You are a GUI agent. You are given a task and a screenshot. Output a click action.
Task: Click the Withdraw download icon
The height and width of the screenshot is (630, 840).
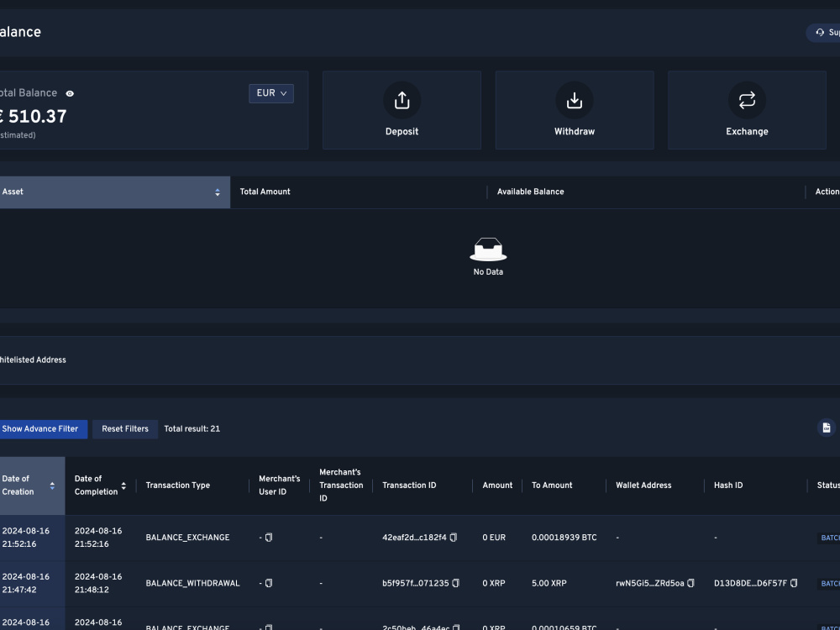(575, 100)
